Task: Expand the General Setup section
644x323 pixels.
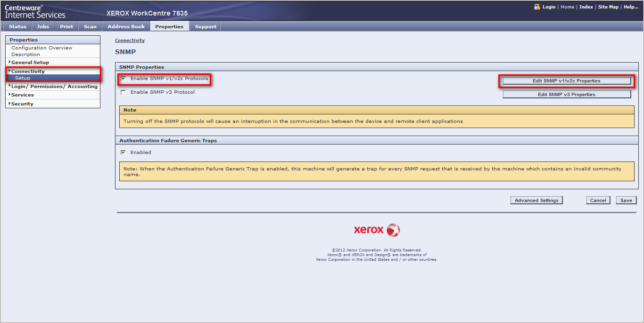Action: tap(30, 62)
